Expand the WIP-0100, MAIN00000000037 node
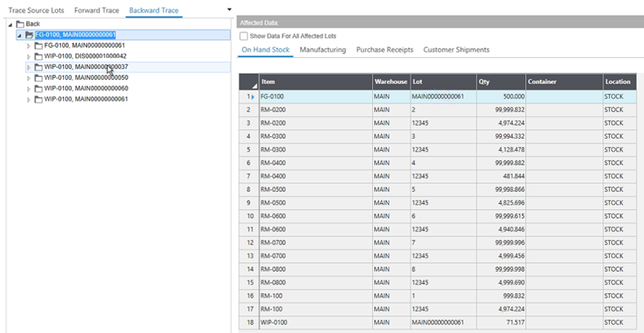644x333 pixels. [29, 66]
